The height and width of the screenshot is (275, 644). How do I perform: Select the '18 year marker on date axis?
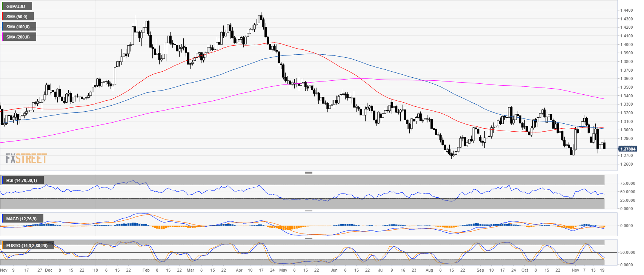(x=95, y=270)
